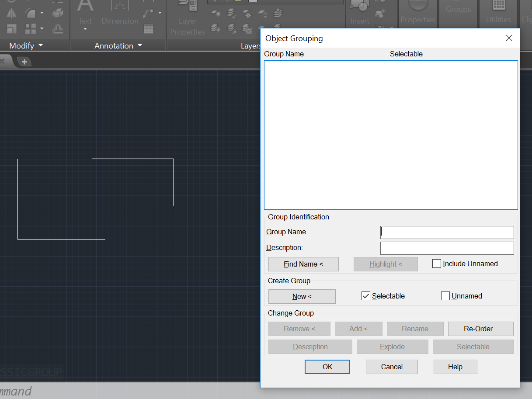Choose the Dimension tool icon
The width and height of the screenshot is (532, 399).
[120, 12]
